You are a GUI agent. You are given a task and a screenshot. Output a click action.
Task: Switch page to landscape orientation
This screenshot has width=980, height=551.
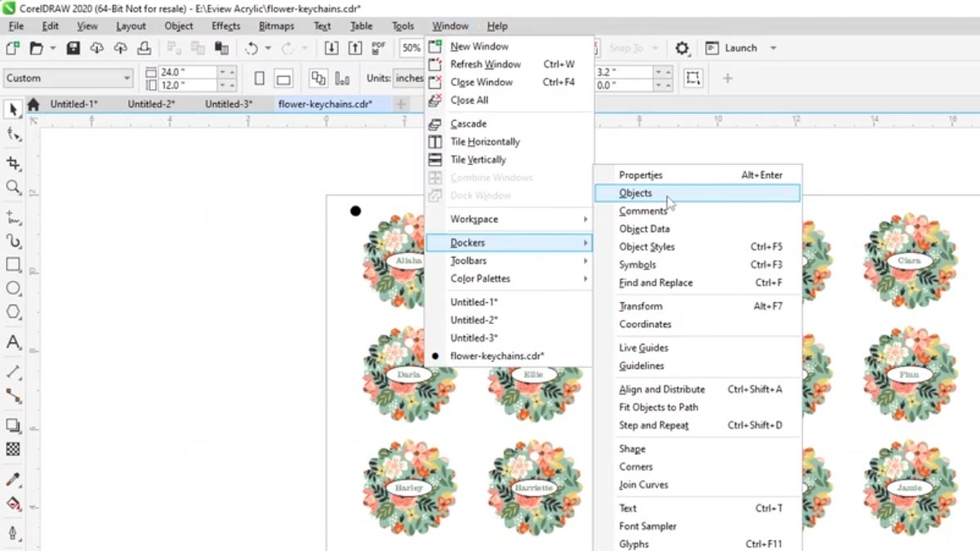pyautogui.click(x=283, y=78)
